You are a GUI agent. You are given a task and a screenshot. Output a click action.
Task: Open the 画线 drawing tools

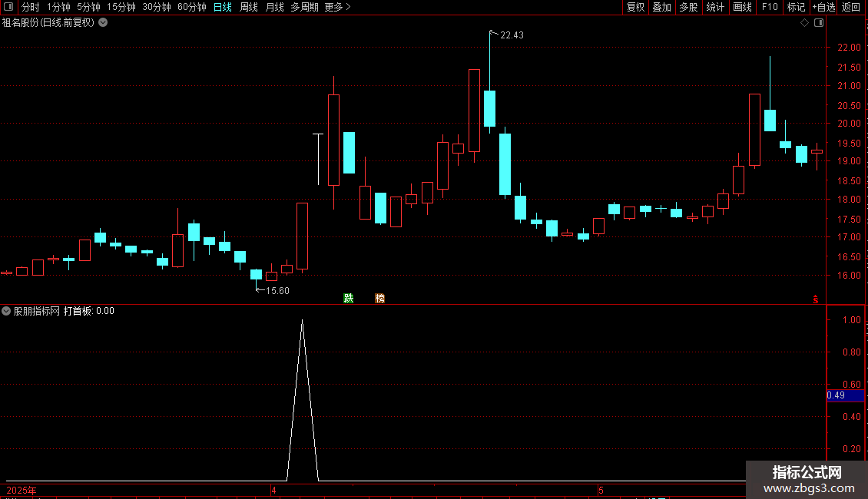click(742, 7)
